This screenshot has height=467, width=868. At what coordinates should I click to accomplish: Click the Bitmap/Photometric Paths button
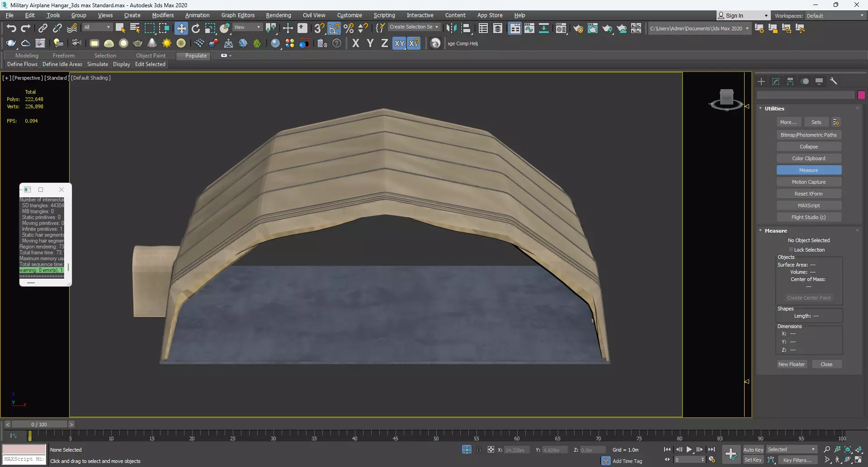click(x=809, y=135)
